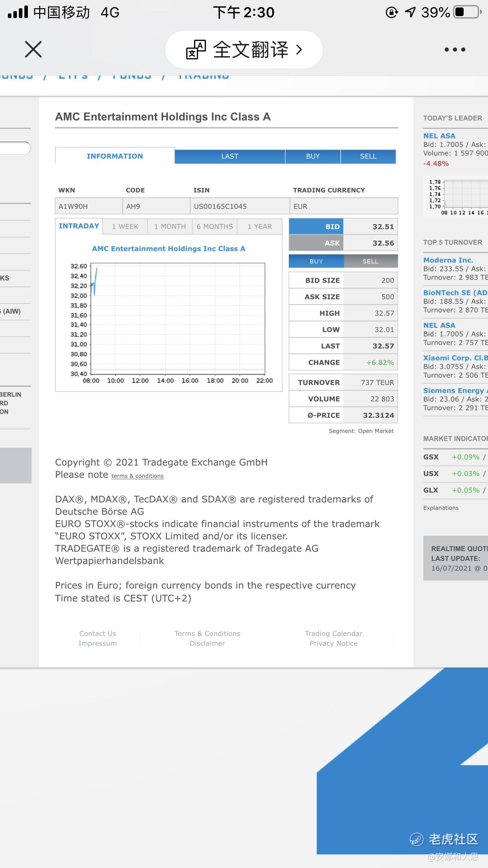Click the TRADING CURRENCY value EUR
488x868 pixels.
pos(300,206)
